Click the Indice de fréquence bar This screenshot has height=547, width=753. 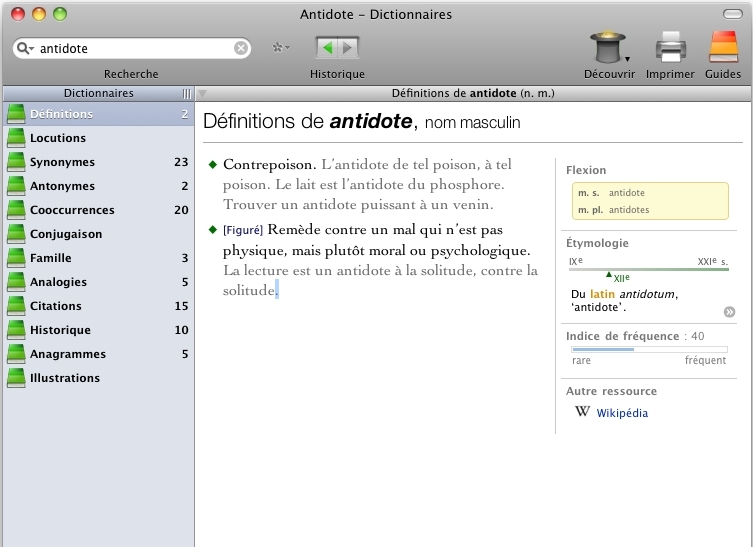pos(649,349)
